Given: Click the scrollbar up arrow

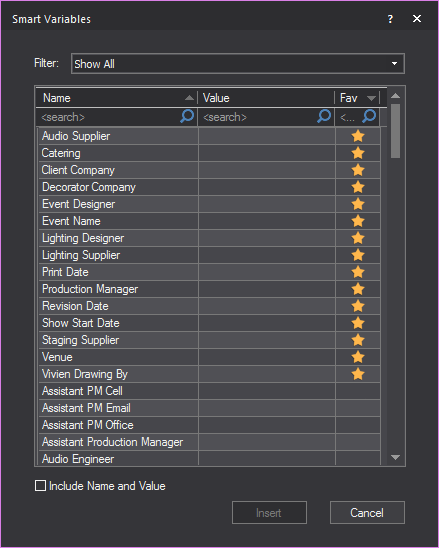Looking at the screenshot, I should [x=395, y=95].
